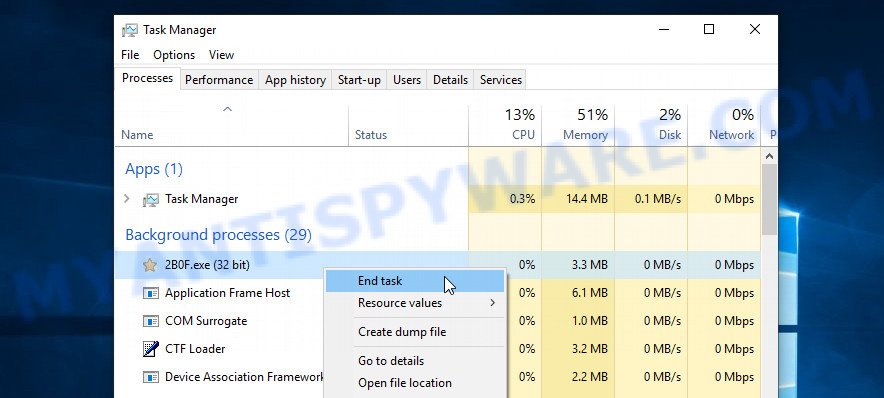The image size is (884, 398).
Task: Click the Task Manager title bar icon
Action: pos(130,30)
